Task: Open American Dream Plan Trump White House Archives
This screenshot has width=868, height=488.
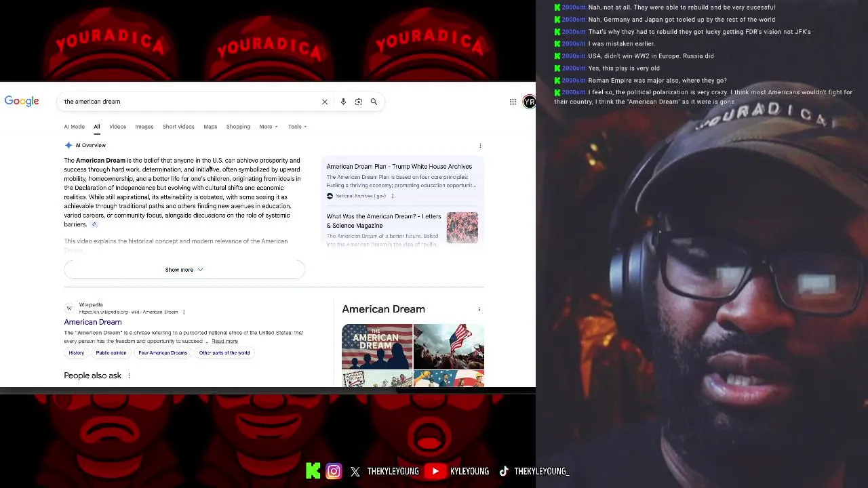Action: (399, 167)
